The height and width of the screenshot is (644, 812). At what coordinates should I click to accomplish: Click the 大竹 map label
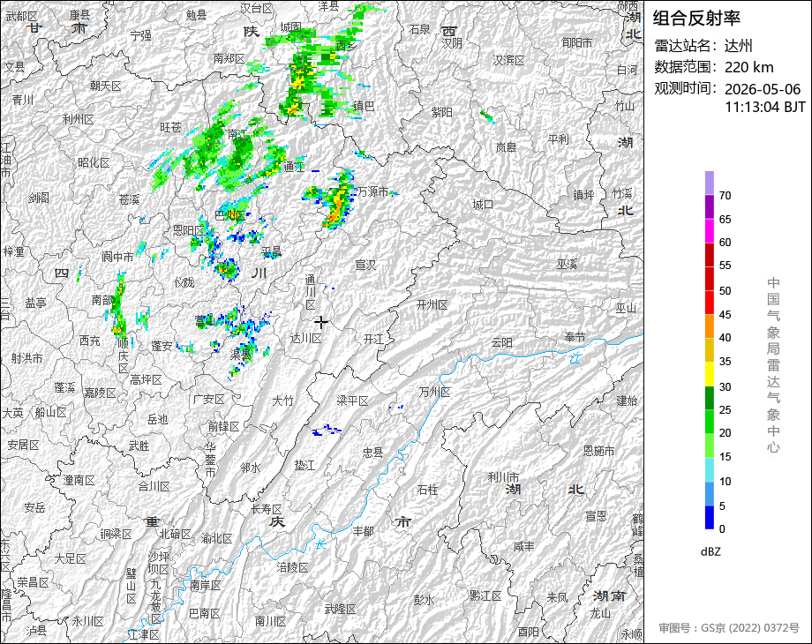282,401
